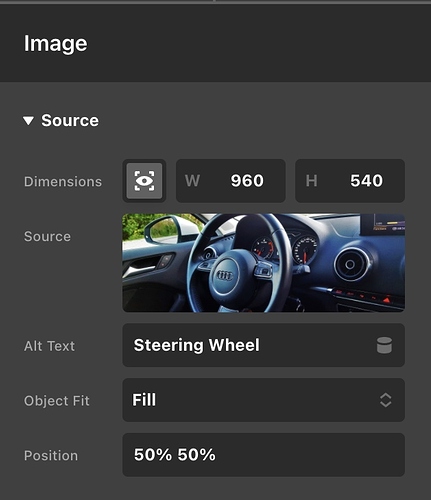Click the Source property label beside thumbnail
Image resolution: width=431 pixels, height=500 pixels.
tap(47, 236)
